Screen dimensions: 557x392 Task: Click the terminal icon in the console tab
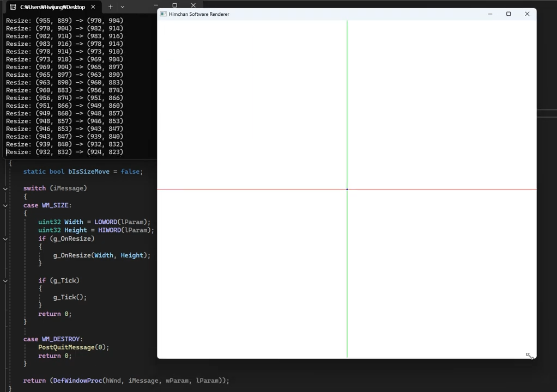pyautogui.click(x=13, y=7)
